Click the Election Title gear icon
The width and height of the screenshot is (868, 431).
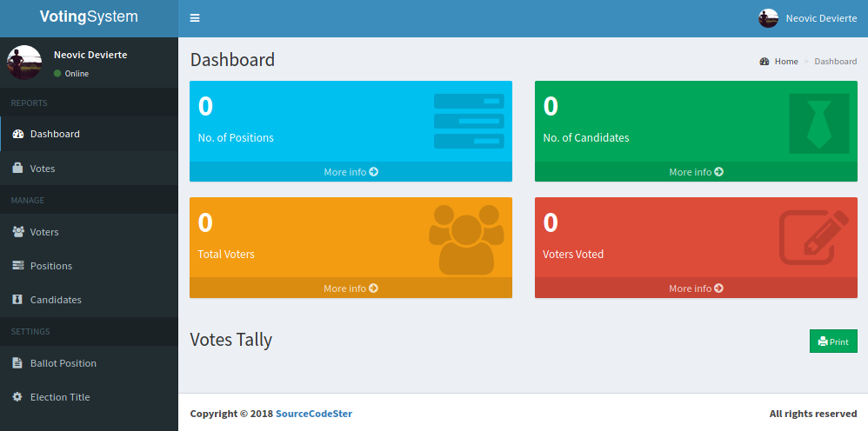(x=17, y=397)
